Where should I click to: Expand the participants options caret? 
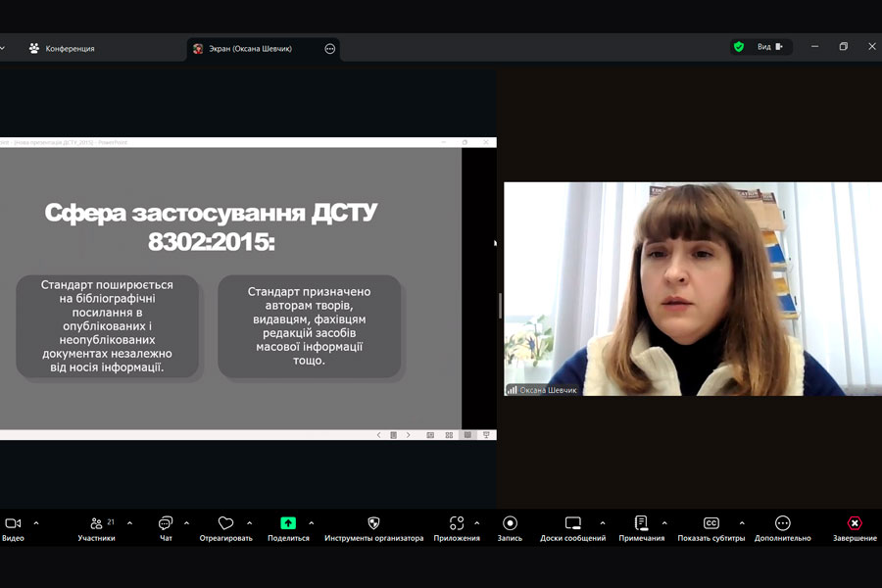pos(129,523)
